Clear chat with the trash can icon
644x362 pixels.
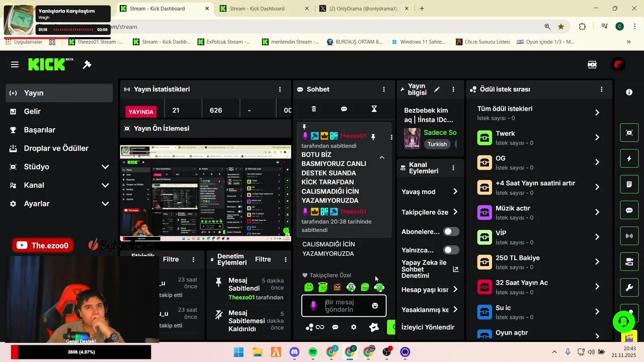pyautogui.click(x=314, y=109)
